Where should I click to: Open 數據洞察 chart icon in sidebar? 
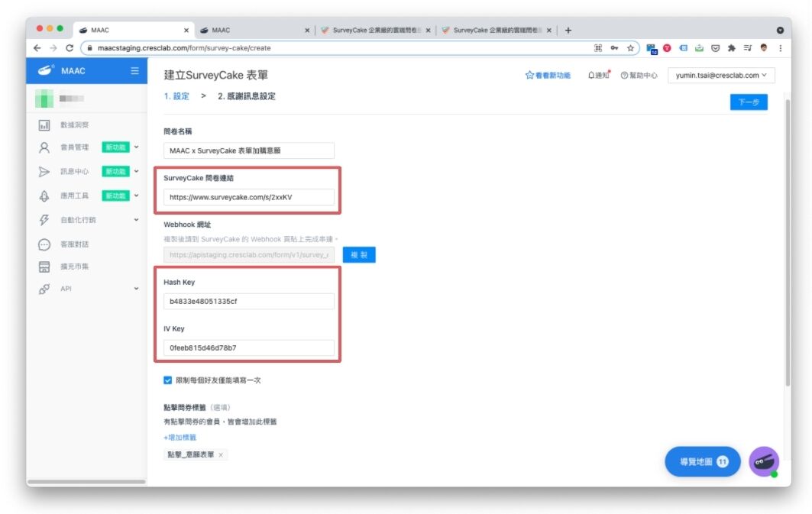click(44, 125)
